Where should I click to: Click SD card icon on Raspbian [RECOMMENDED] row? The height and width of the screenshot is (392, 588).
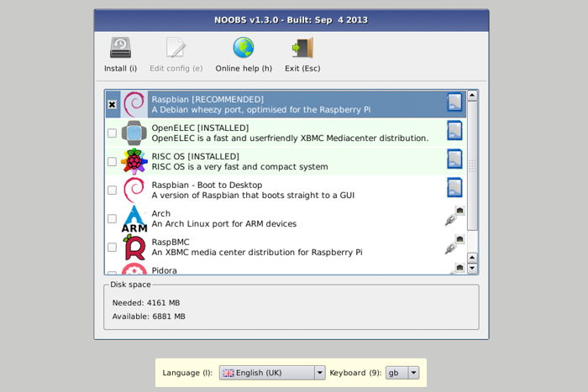point(454,102)
